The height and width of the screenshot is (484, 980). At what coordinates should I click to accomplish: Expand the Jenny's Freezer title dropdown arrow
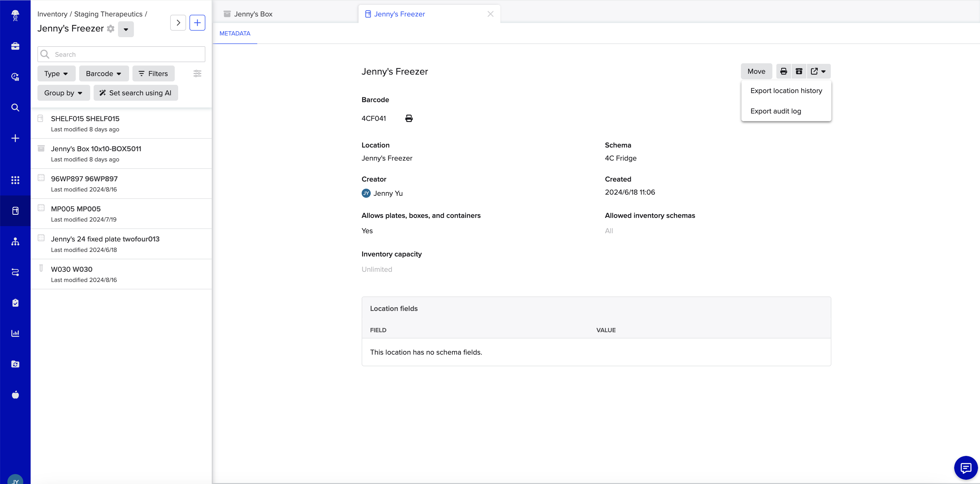(x=126, y=29)
